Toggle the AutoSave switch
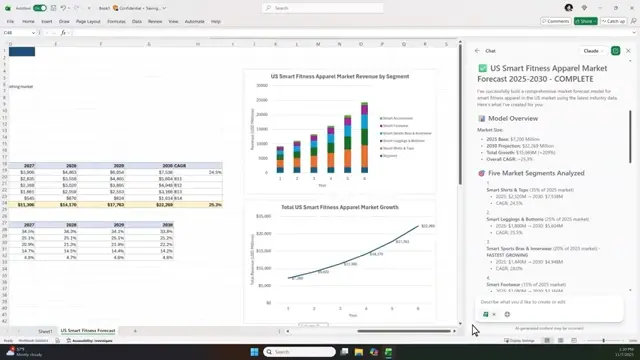This screenshot has height=360, width=640. pyautogui.click(x=40, y=8)
